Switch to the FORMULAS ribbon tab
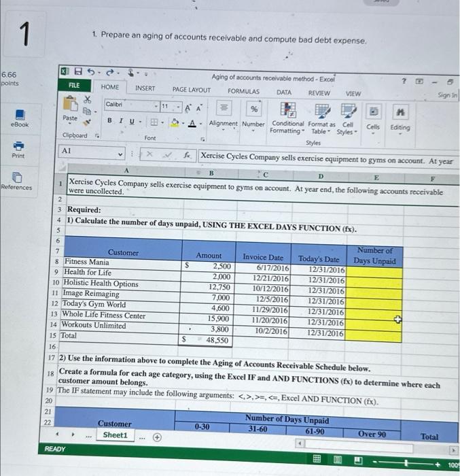460x476 pixels. click(244, 91)
